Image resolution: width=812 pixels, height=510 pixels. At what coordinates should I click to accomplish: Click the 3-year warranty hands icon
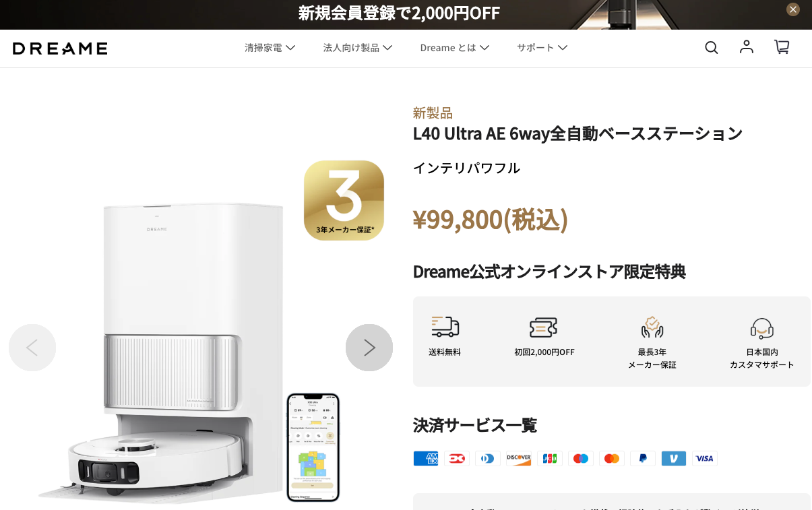(x=652, y=327)
